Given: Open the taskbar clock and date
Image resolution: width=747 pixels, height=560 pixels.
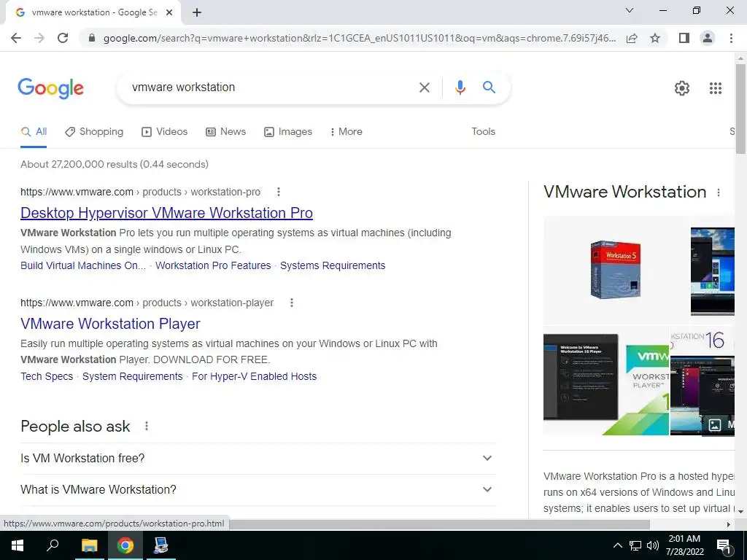Looking at the screenshot, I should pyautogui.click(x=684, y=545).
